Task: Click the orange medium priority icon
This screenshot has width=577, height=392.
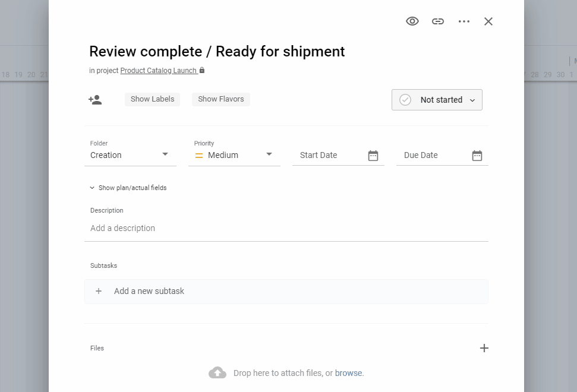Action: click(198, 156)
